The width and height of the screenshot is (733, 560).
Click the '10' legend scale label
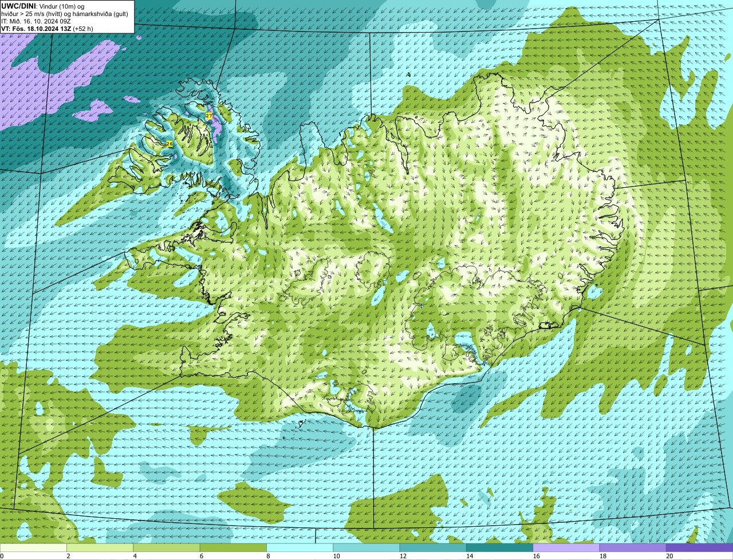pyautogui.click(x=336, y=556)
